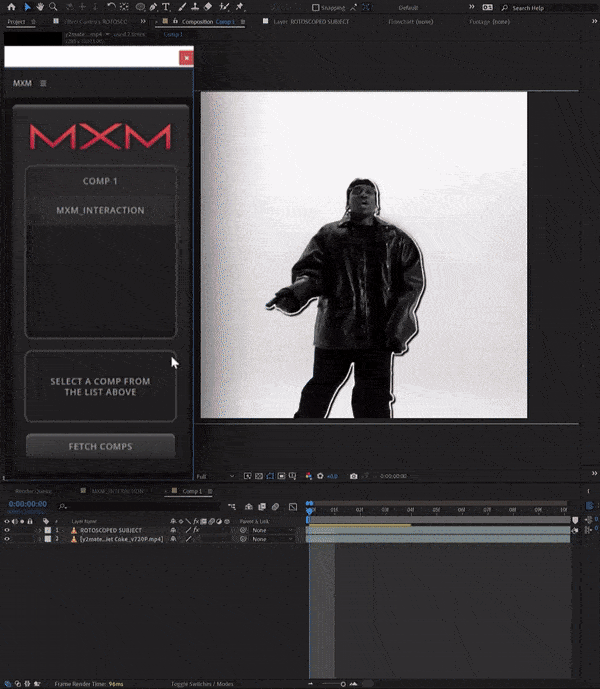Open Parent dropdown for ROTOSCOPED SUBJECT layer
Image resolution: width=600 pixels, height=689 pixels.
point(268,530)
